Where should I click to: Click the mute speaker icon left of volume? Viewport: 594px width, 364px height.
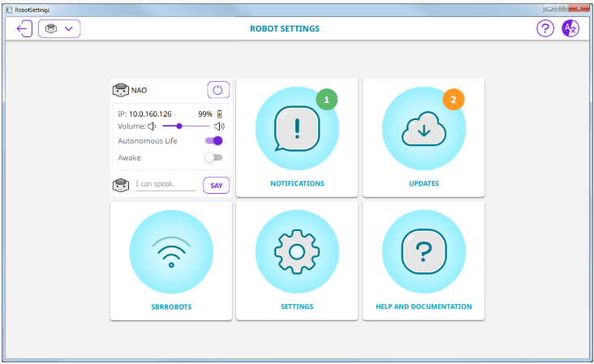coord(152,126)
